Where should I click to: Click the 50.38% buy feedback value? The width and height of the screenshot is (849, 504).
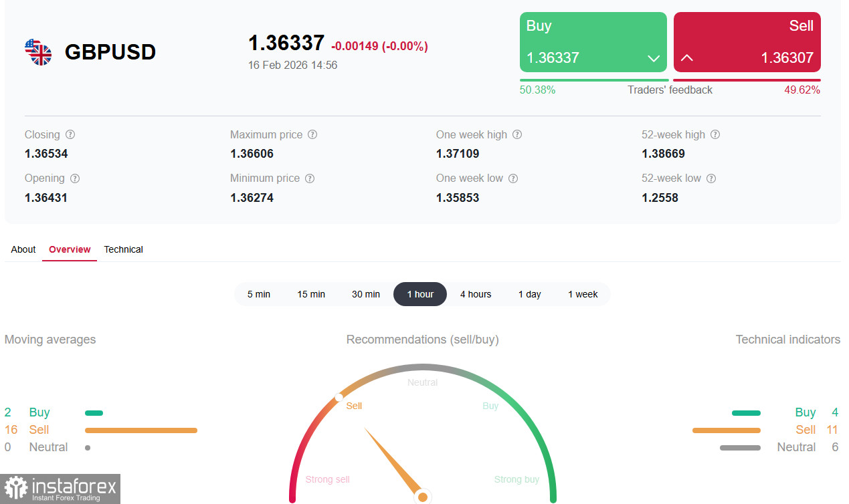pyautogui.click(x=538, y=90)
